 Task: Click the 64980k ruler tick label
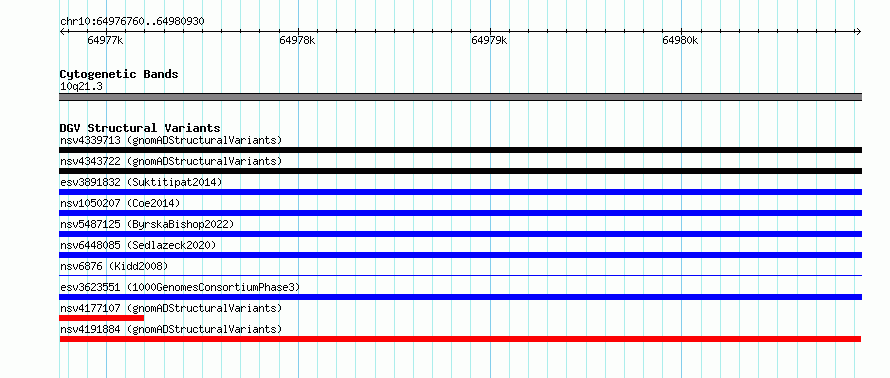pos(681,40)
